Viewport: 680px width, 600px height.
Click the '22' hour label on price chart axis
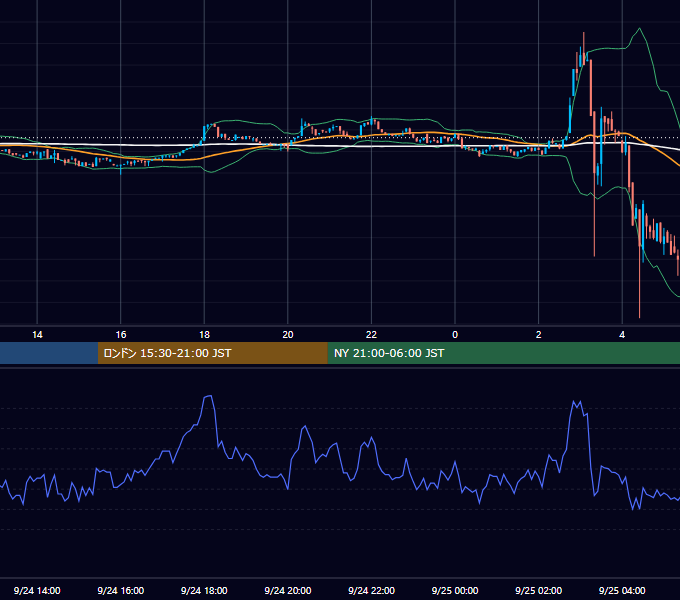pyautogui.click(x=371, y=335)
